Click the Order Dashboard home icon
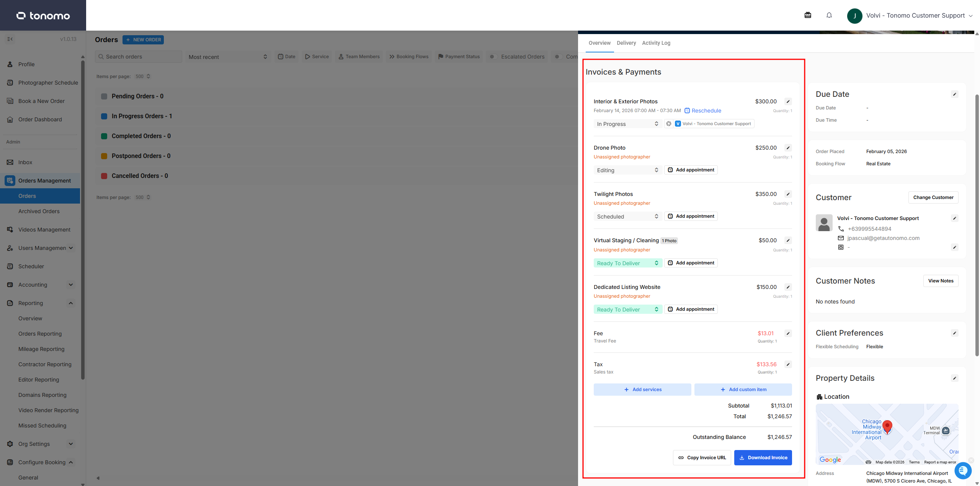This screenshot has width=980, height=486. [10, 119]
